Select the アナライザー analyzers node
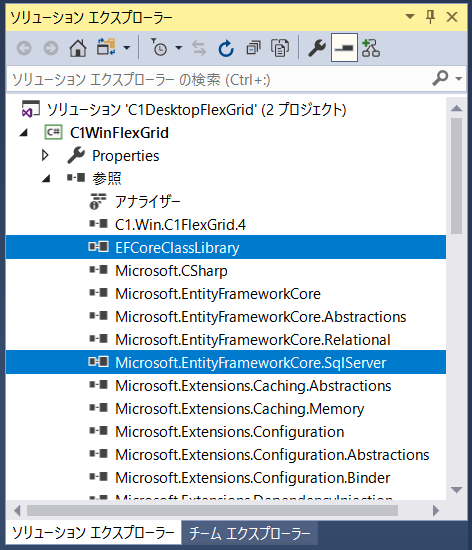472x550 pixels. tap(147, 202)
